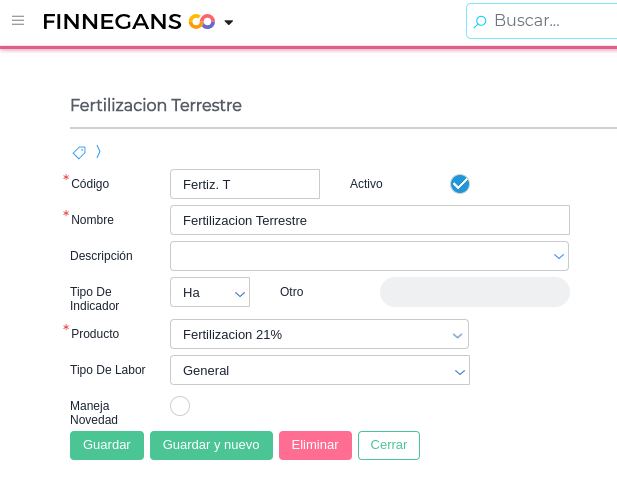Expand the caret beside the Finnegans logo
The height and width of the screenshot is (477, 617).
coord(229,22)
